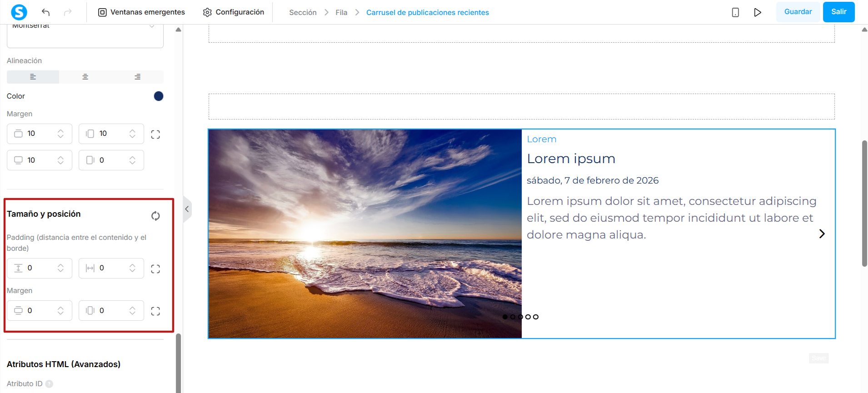Click the redo arrow in the top bar

[x=68, y=12]
